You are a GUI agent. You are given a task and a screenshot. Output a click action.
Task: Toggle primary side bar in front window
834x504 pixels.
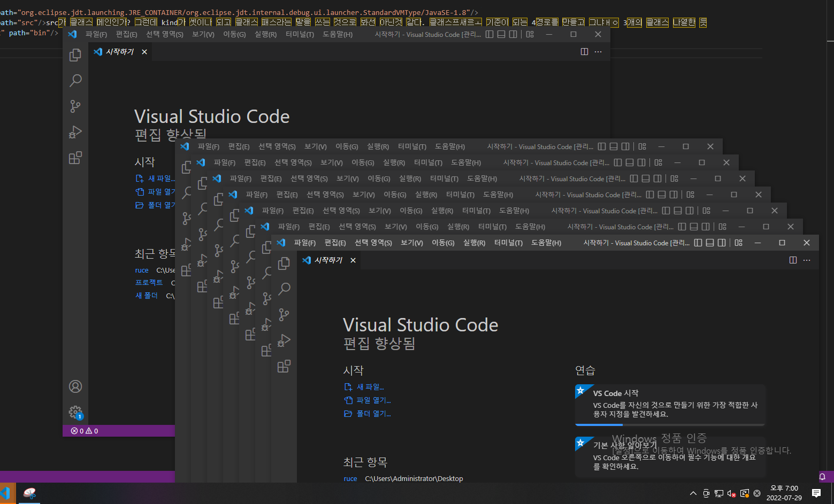pos(698,243)
